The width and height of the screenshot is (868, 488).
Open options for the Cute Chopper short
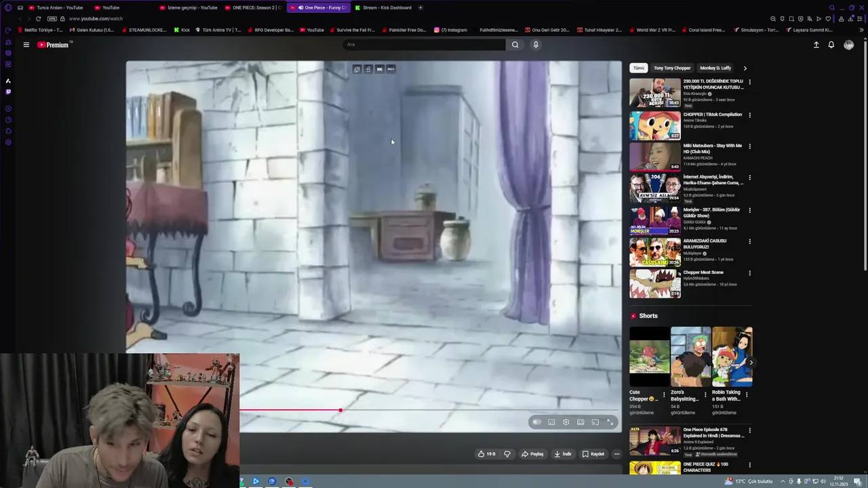pos(664,394)
